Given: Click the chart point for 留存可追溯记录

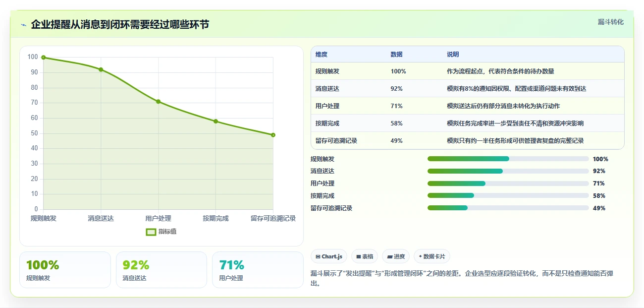Looking at the screenshot, I should (x=273, y=135).
